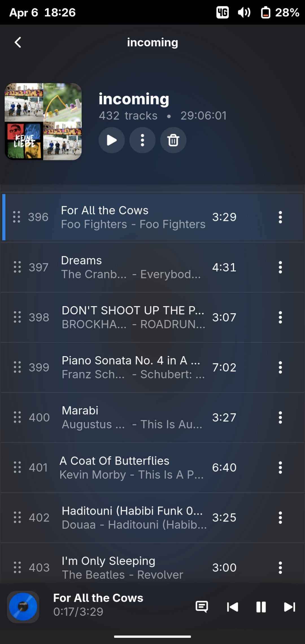Delete the incoming playlist via trash icon
305x644 pixels.
pos(173,140)
